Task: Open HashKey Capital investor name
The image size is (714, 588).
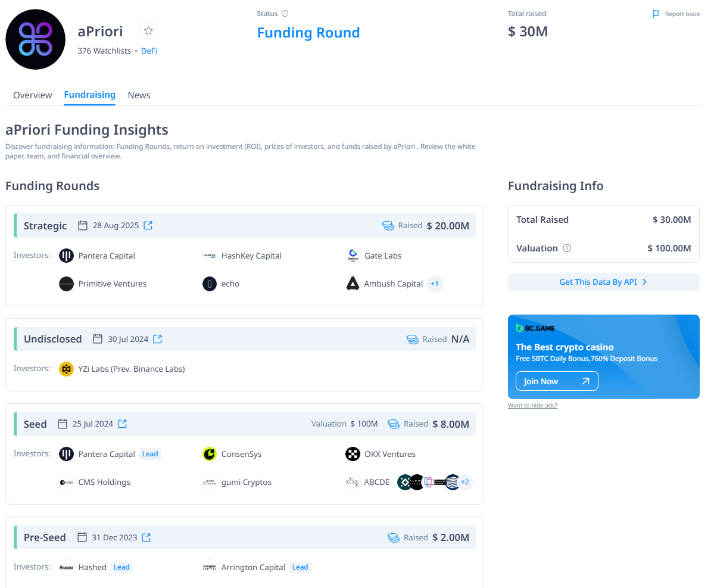Action: (251, 256)
